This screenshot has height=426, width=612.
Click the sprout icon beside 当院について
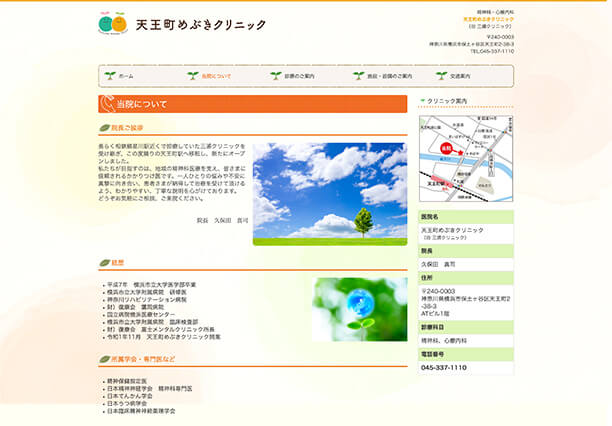pyautogui.click(x=192, y=76)
